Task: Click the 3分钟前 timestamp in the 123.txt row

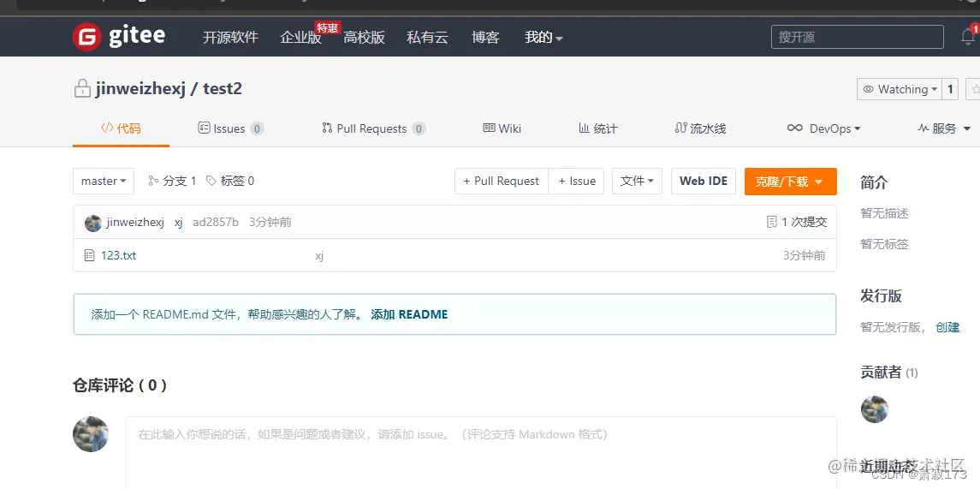Action: tap(804, 255)
